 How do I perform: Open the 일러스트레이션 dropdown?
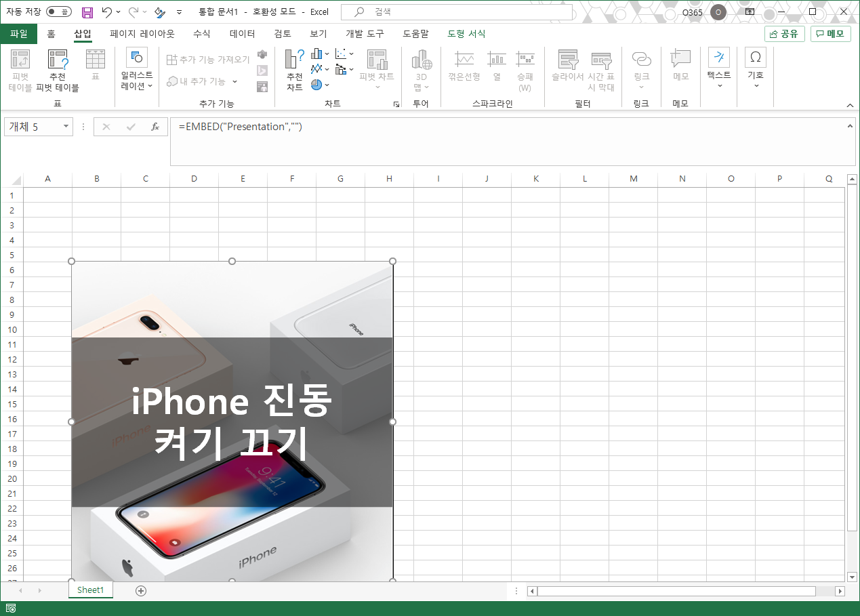click(x=137, y=70)
